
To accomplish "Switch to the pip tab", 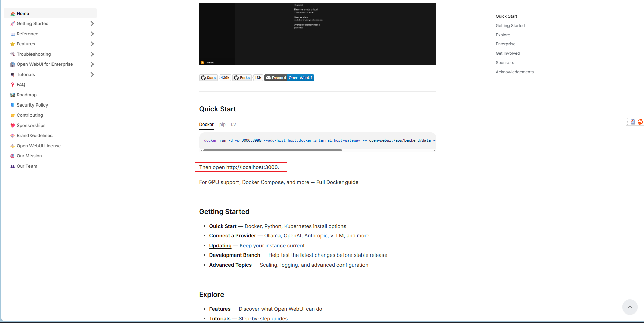I will [222, 125].
